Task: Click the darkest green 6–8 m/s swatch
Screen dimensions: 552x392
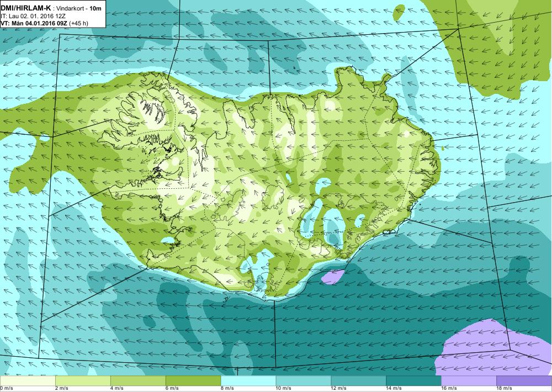Action: coord(193,381)
